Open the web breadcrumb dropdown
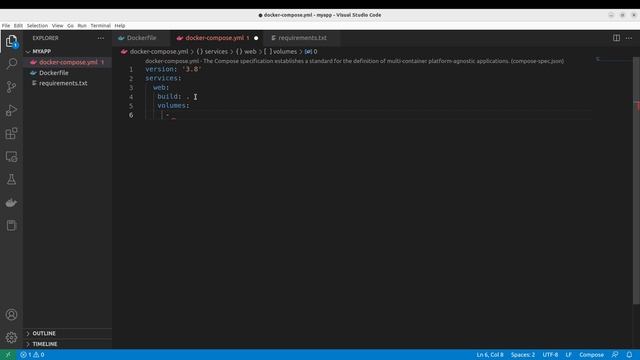The width and height of the screenshot is (640, 360). pyautogui.click(x=246, y=51)
